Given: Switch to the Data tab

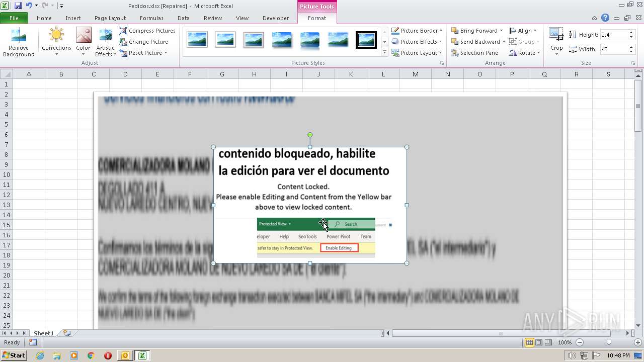Looking at the screenshot, I should [x=184, y=18].
